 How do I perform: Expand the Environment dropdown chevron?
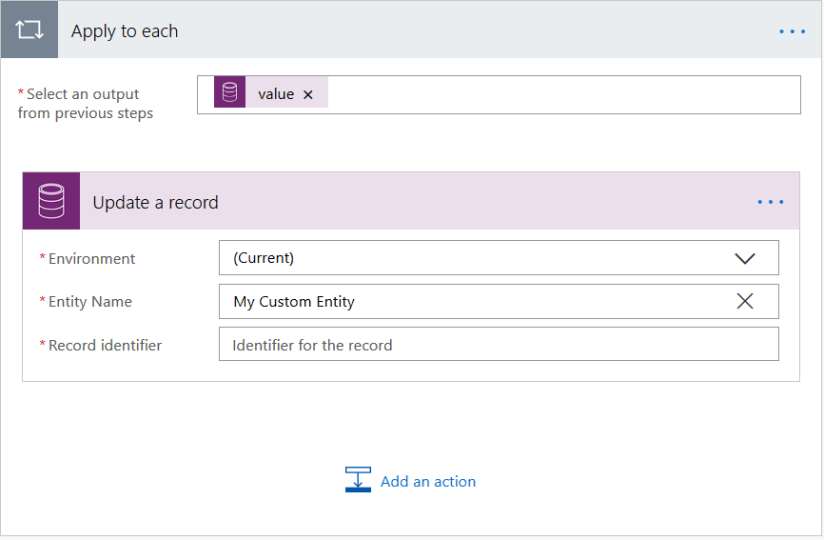pyautogui.click(x=745, y=258)
